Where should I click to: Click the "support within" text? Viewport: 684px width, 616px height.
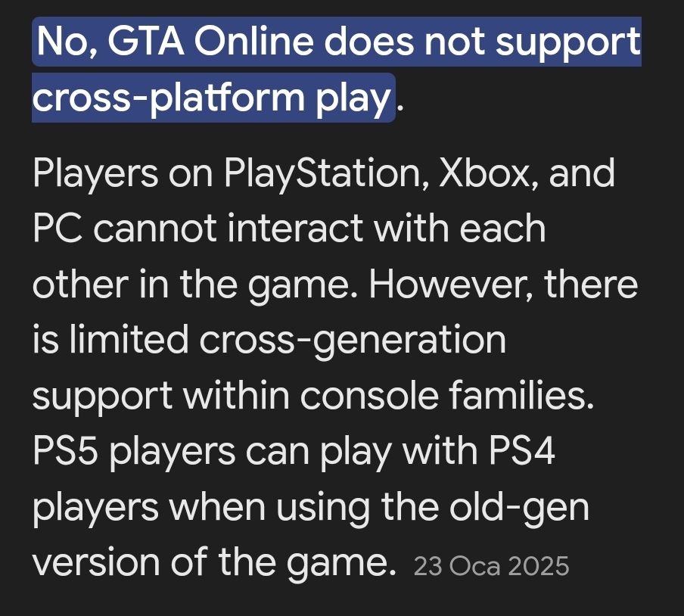tap(161, 396)
